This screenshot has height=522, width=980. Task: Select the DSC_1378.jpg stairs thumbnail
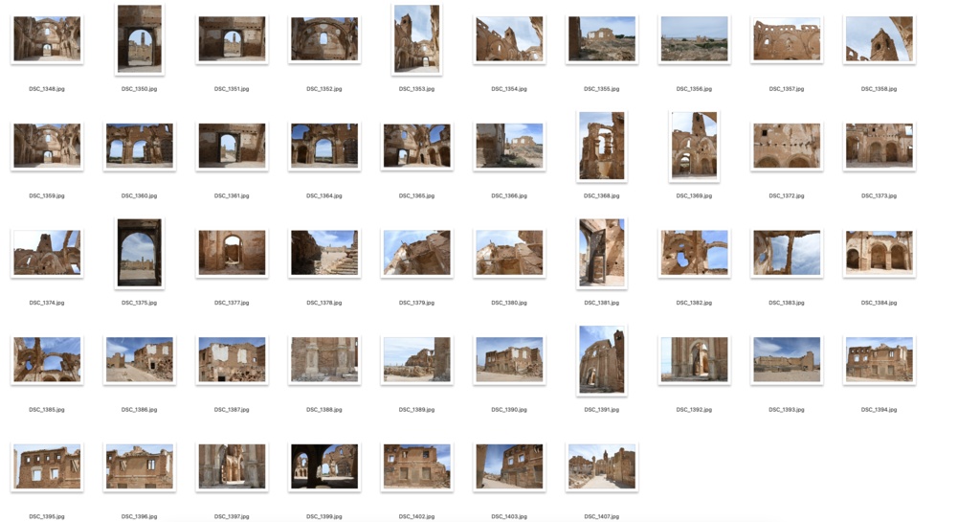324,253
